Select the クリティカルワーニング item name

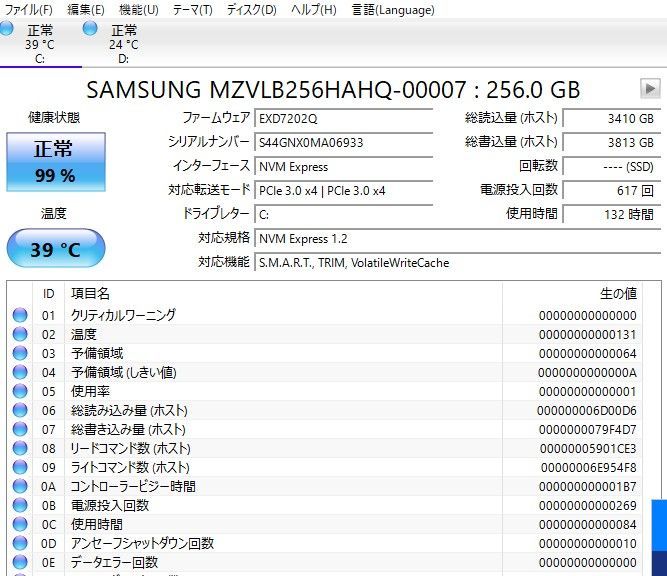(123, 315)
